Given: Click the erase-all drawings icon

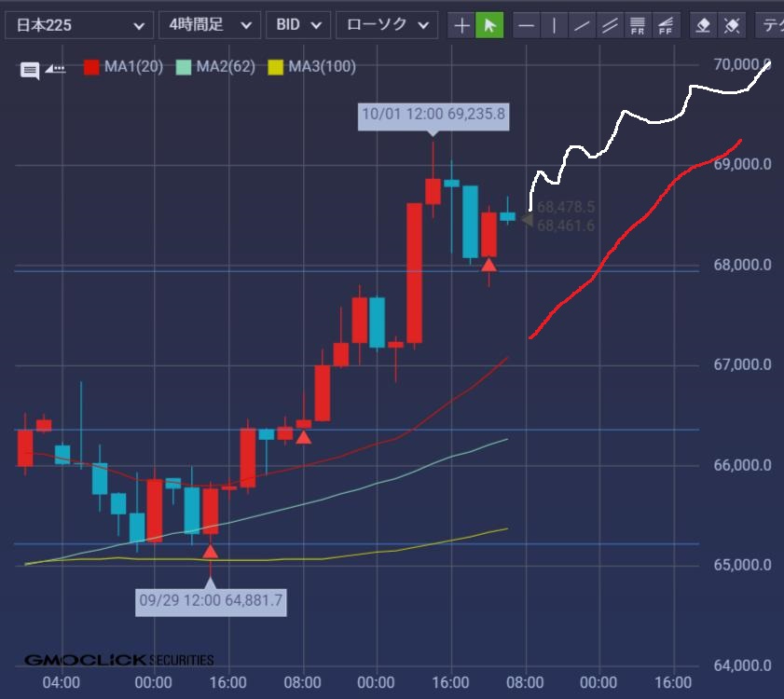Looking at the screenshot, I should coord(732,25).
